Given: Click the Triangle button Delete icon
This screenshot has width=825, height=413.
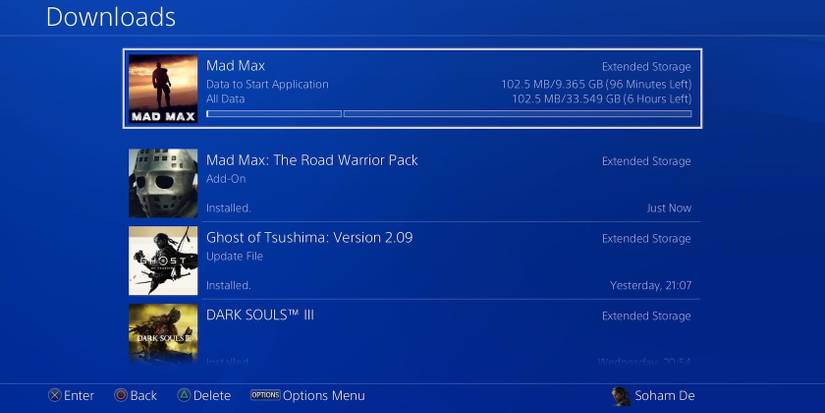Looking at the screenshot, I should coord(184,395).
